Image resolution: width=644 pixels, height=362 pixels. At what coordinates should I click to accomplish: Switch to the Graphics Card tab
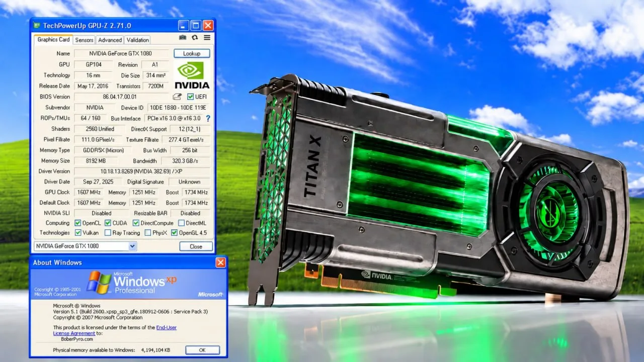tap(53, 40)
